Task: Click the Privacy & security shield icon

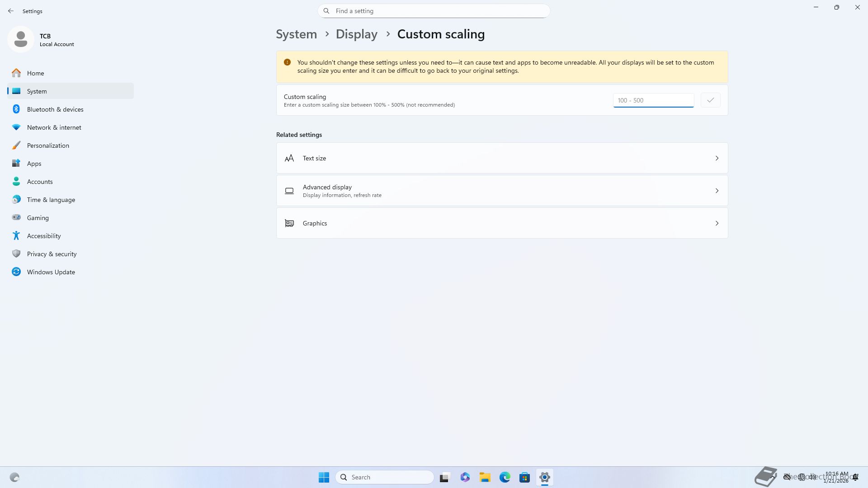Action: pos(16,254)
